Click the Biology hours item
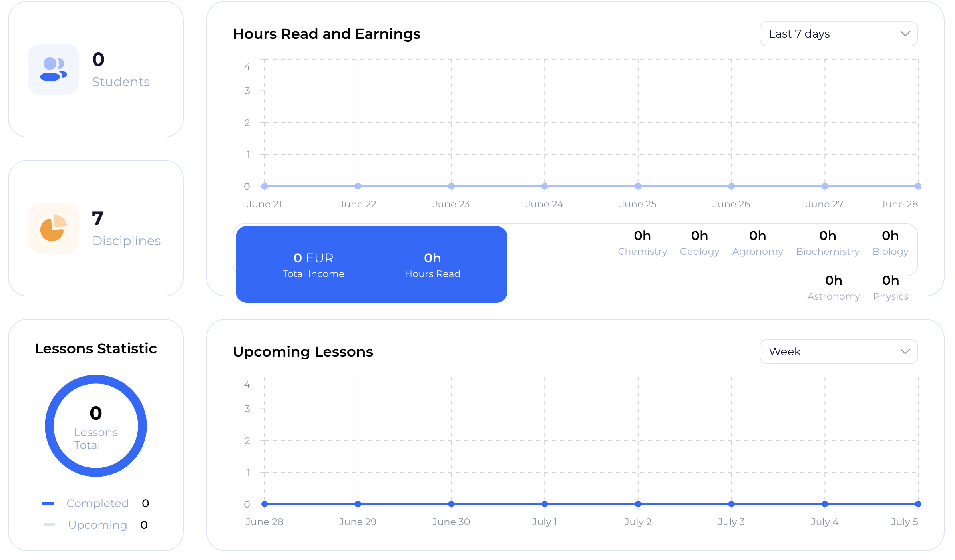955x560 pixels. click(890, 243)
